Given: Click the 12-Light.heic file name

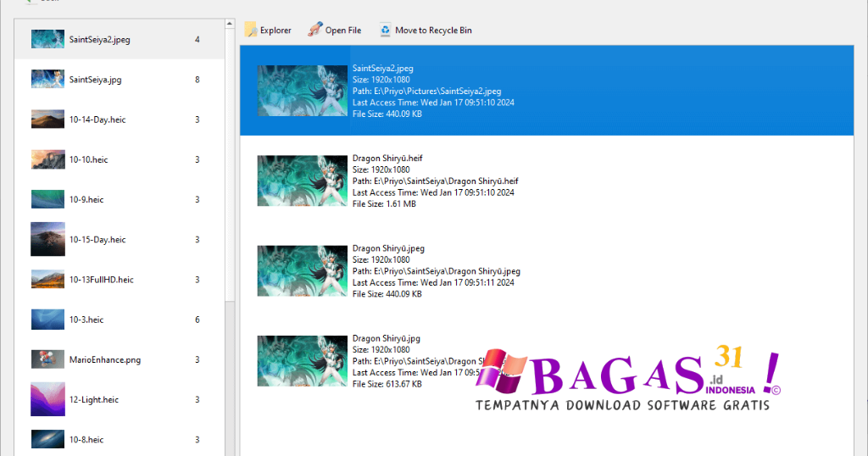Looking at the screenshot, I should tap(94, 399).
